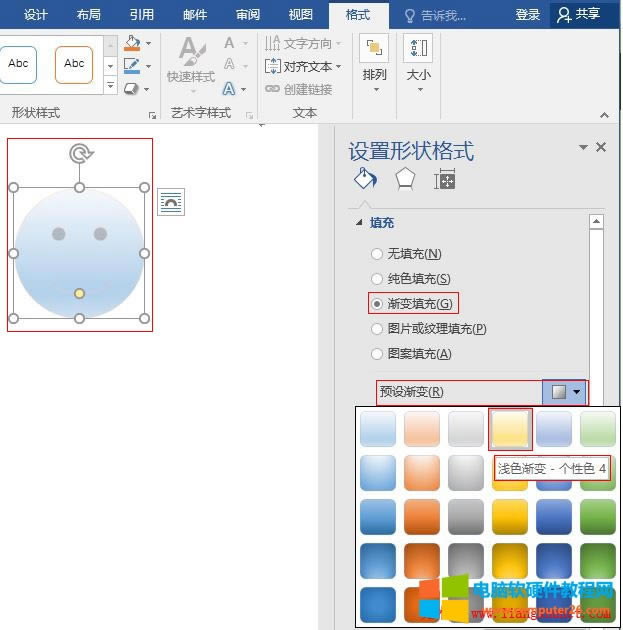Click the Create Link (创建链接) icon
Viewport: 623px width, 630px height.
[x=272, y=89]
